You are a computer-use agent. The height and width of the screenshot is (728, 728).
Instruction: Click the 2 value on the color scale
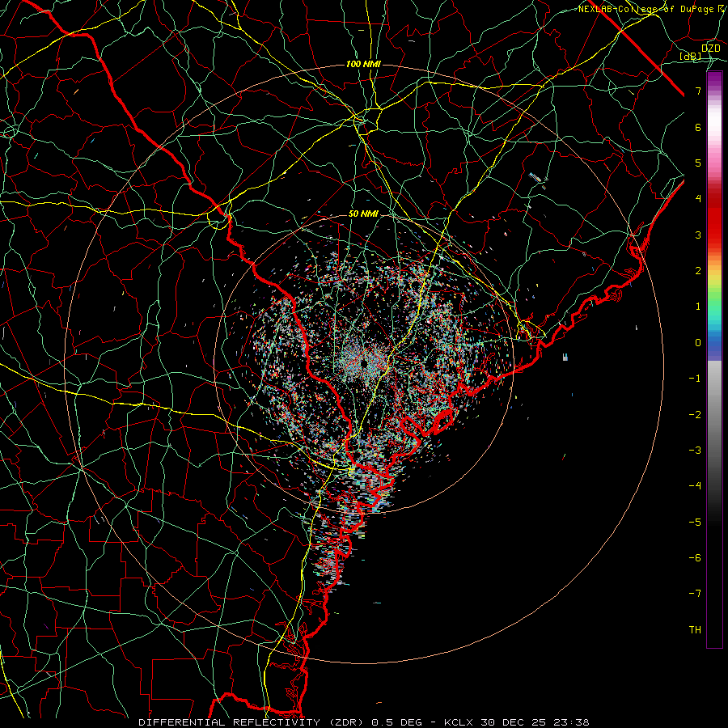click(698, 271)
